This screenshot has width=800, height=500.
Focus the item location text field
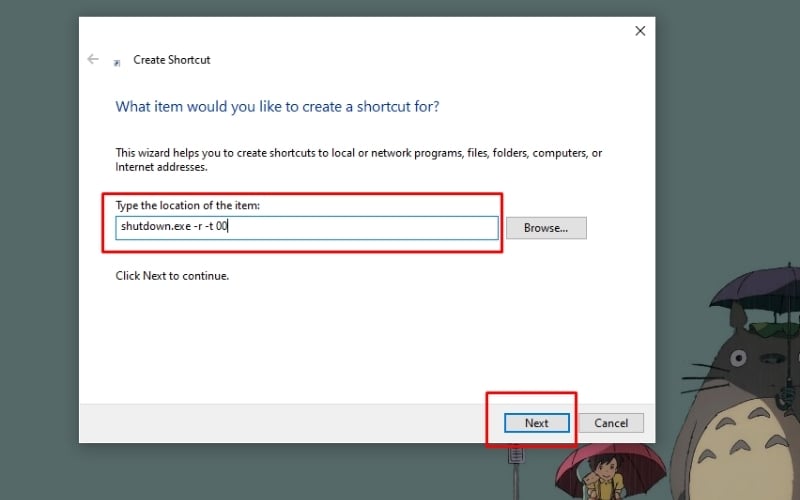307,228
